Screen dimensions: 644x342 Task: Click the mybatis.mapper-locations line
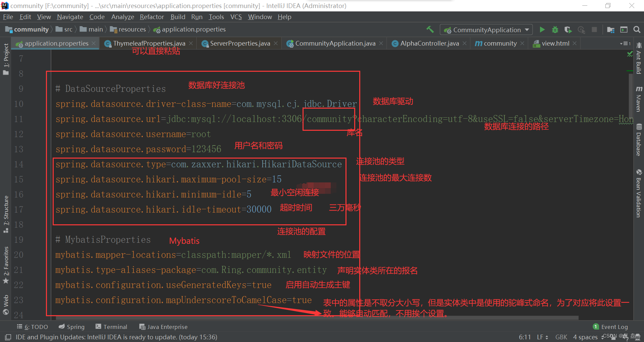[x=173, y=255]
